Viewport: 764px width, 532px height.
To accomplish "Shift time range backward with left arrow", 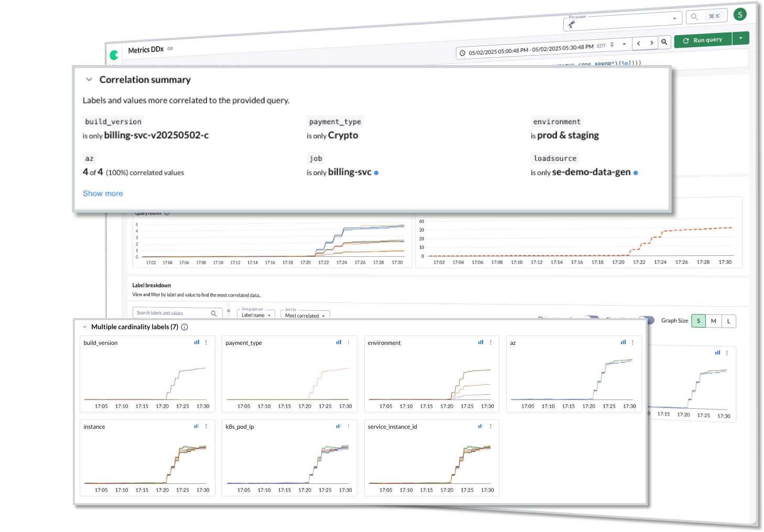I will 638,44.
